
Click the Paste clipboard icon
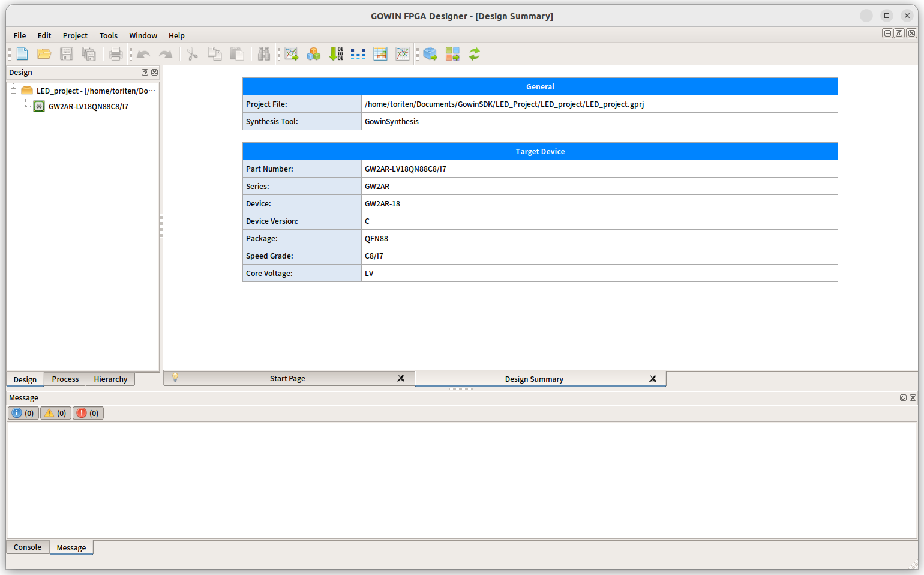pos(237,54)
